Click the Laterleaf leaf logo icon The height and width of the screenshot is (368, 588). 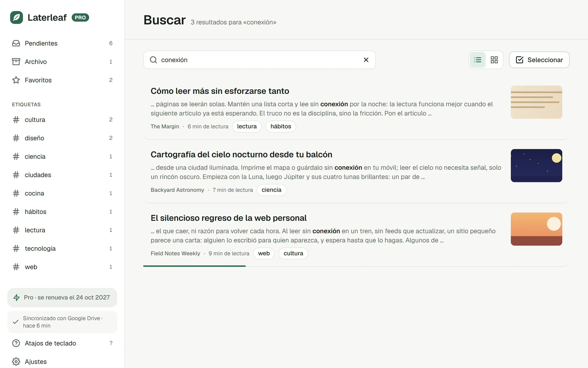pyautogui.click(x=17, y=17)
